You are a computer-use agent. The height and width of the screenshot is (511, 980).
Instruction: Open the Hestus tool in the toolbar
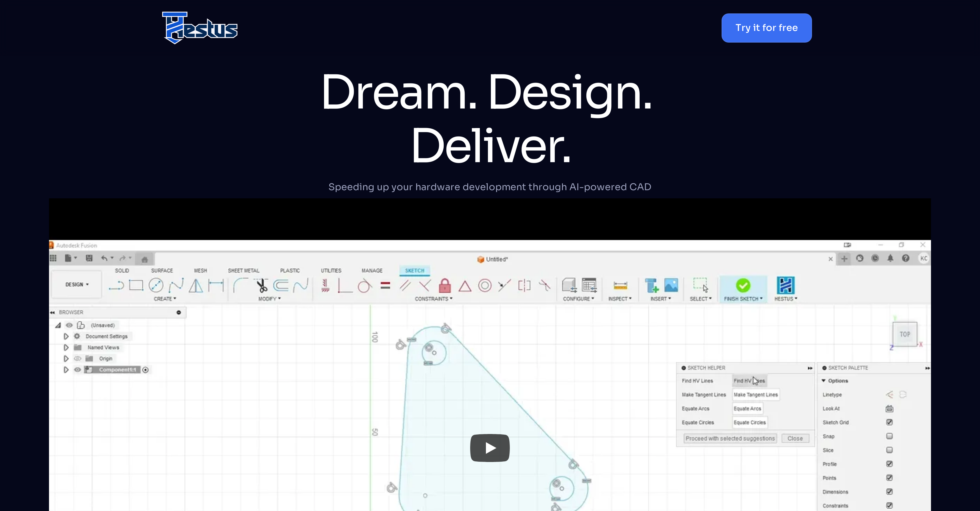coord(785,285)
